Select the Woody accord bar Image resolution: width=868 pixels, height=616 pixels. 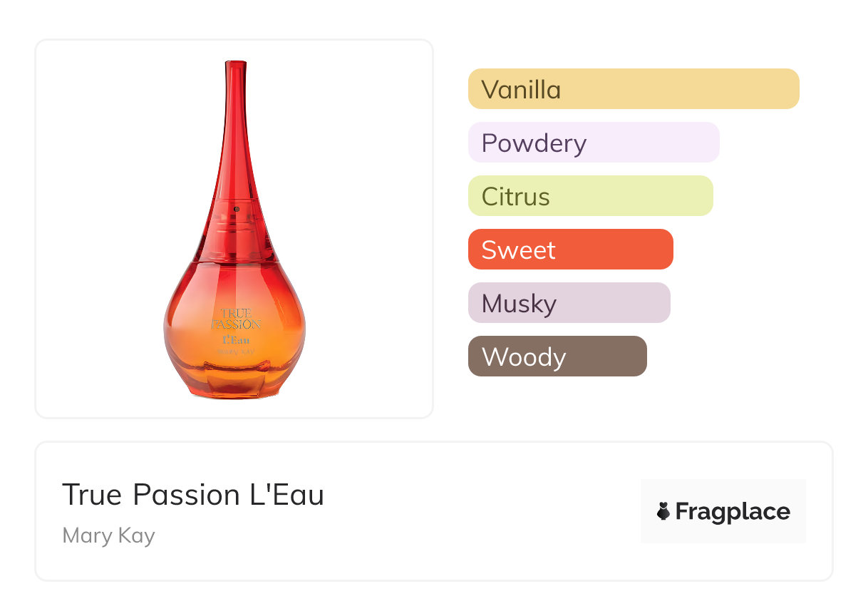(x=557, y=356)
